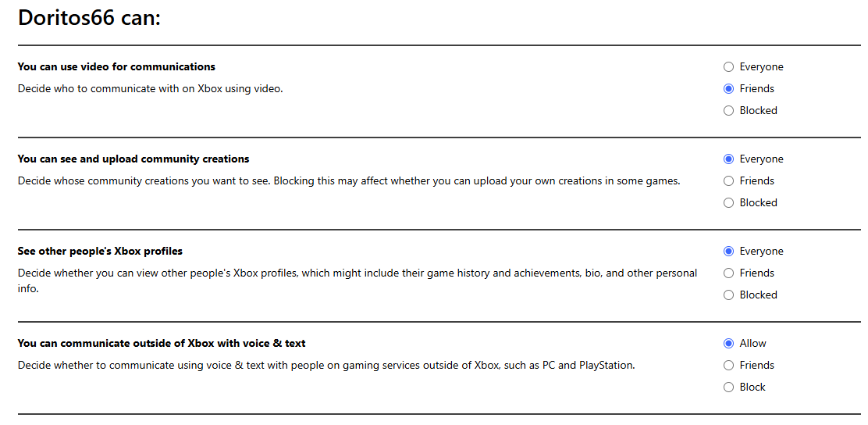Select Everyone for video communications
The image size is (868, 425).
click(x=728, y=67)
